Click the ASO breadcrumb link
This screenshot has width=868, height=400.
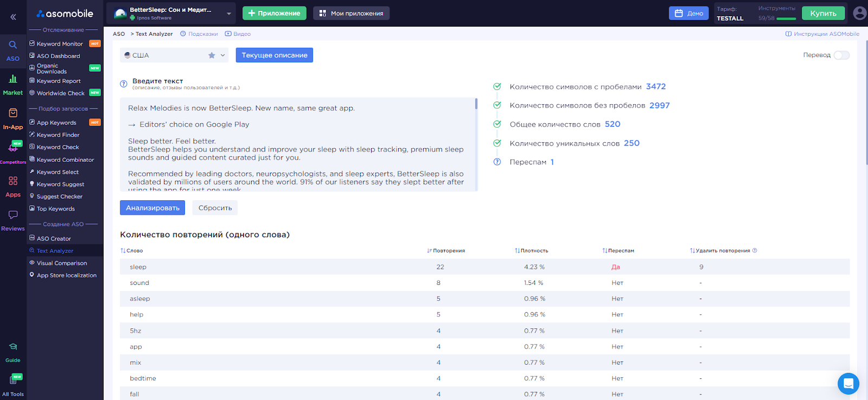coord(119,34)
